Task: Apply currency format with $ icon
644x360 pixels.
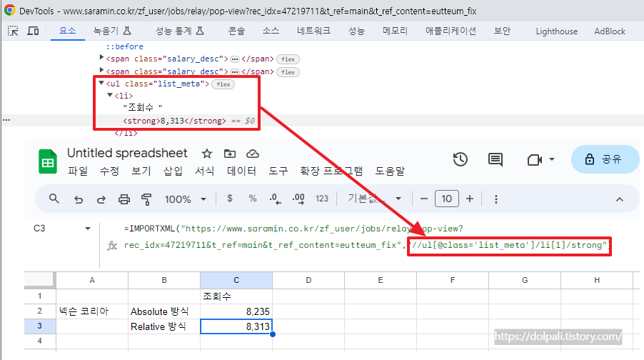Action: [230, 199]
